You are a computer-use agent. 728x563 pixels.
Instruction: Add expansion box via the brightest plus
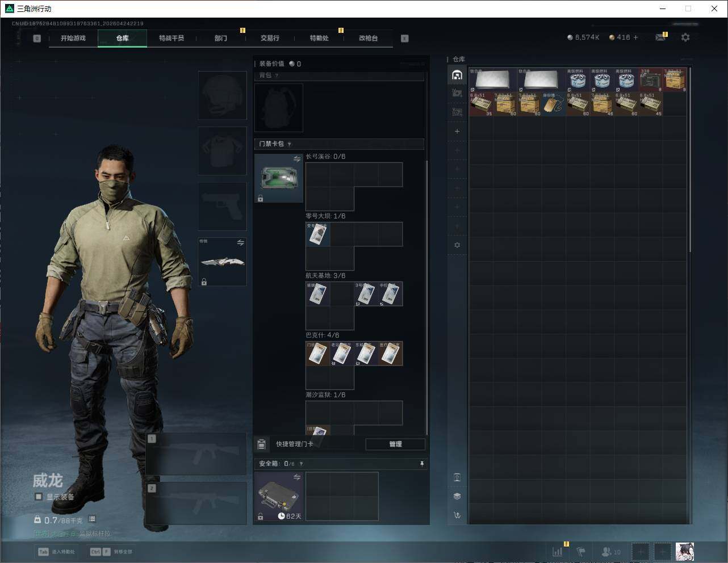tap(457, 131)
